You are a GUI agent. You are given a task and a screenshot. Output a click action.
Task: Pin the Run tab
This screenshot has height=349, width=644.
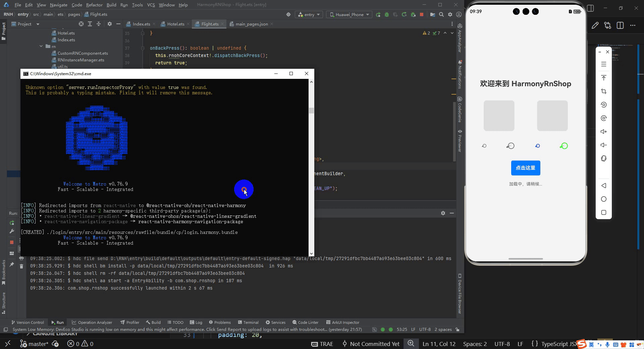12,264
